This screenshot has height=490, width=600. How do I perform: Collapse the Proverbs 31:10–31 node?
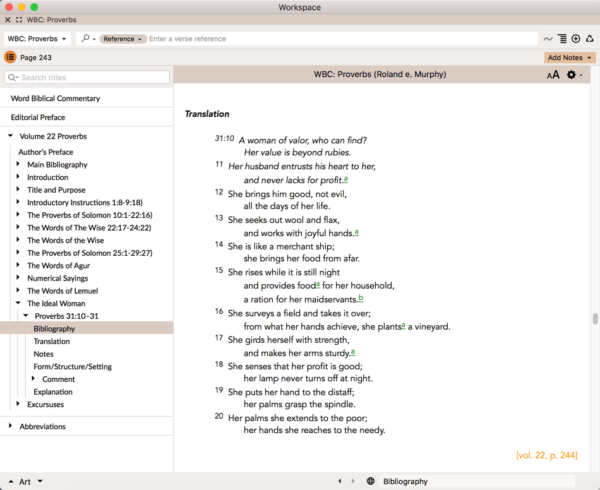(x=26, y=316)
